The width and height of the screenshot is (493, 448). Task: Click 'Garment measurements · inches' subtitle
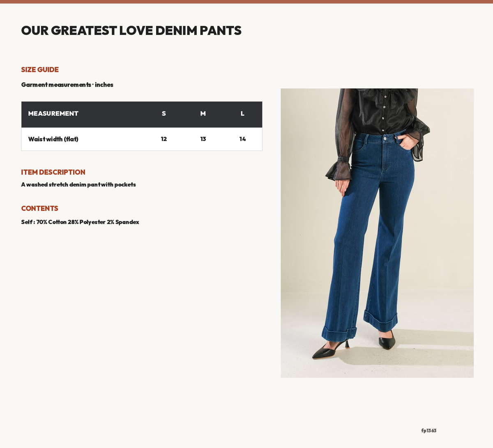(67, 85)
